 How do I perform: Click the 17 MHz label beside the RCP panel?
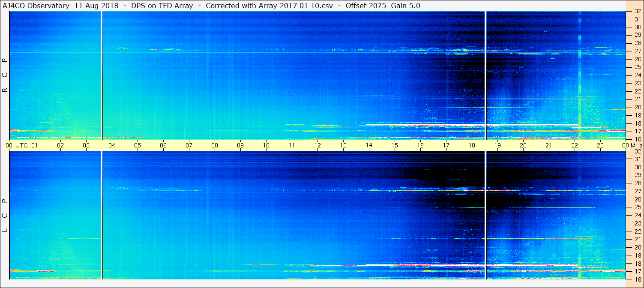637,131
